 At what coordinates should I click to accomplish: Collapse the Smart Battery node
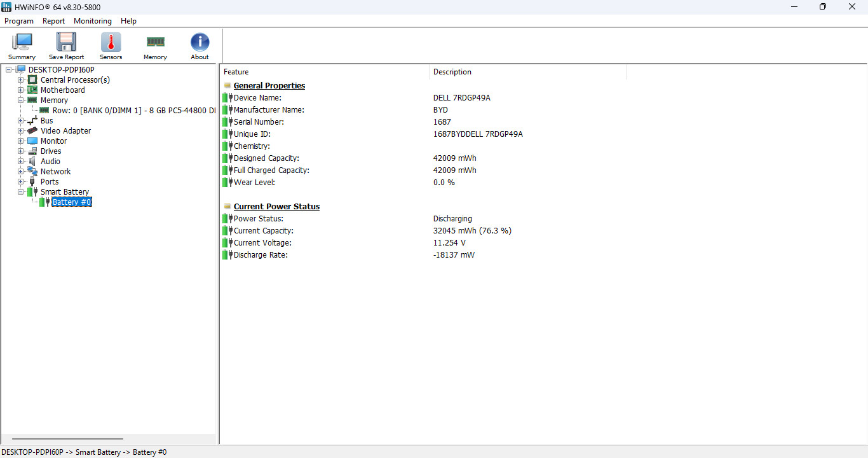tap(21, 192)
